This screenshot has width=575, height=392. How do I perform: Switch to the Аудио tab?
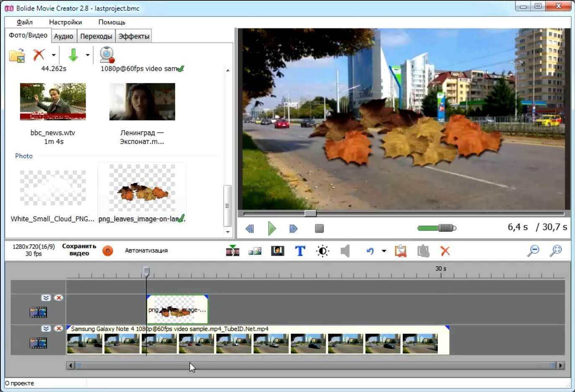click(x=64, y=36)
